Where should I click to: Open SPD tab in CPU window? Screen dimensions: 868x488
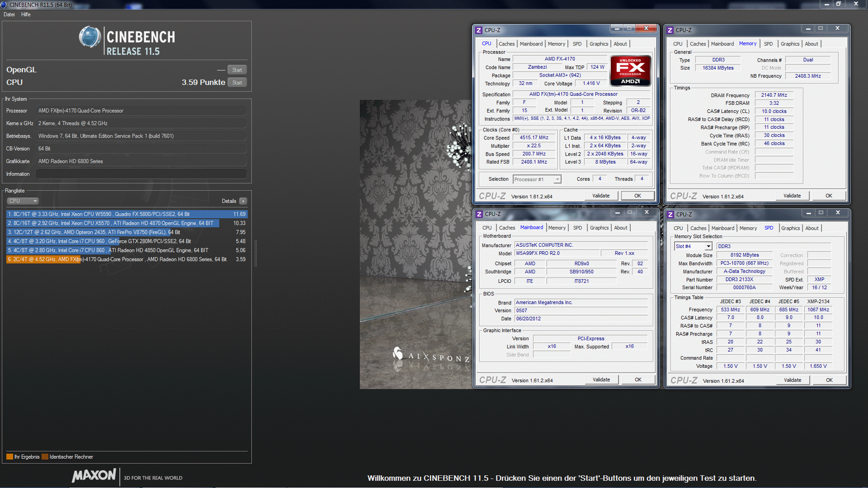coord(577,44)
